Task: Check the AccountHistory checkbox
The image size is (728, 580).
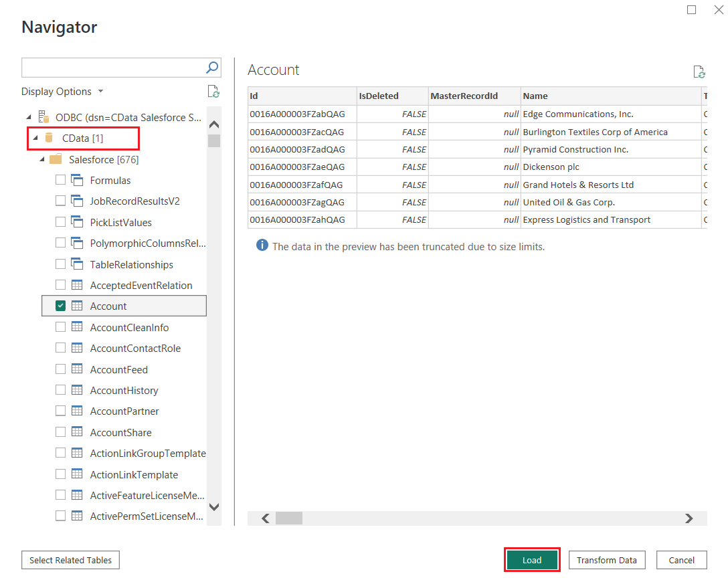Action: [61, 391]
